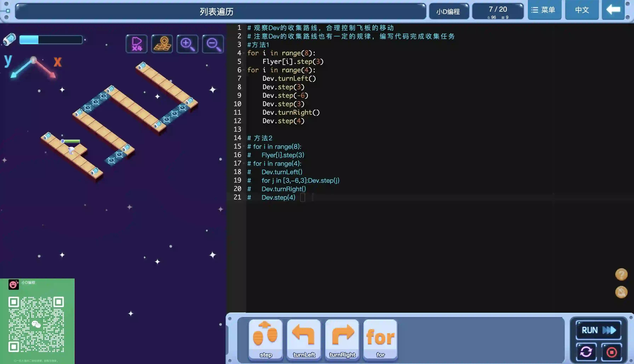634x364 pixels.
Task: Zoom out the game scene view
Action: tap(213, 44)
